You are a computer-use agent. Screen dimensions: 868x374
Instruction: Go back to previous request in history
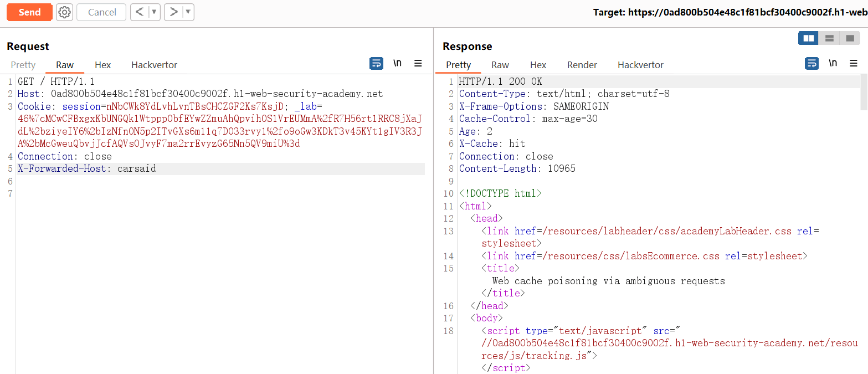coord(140,12)
